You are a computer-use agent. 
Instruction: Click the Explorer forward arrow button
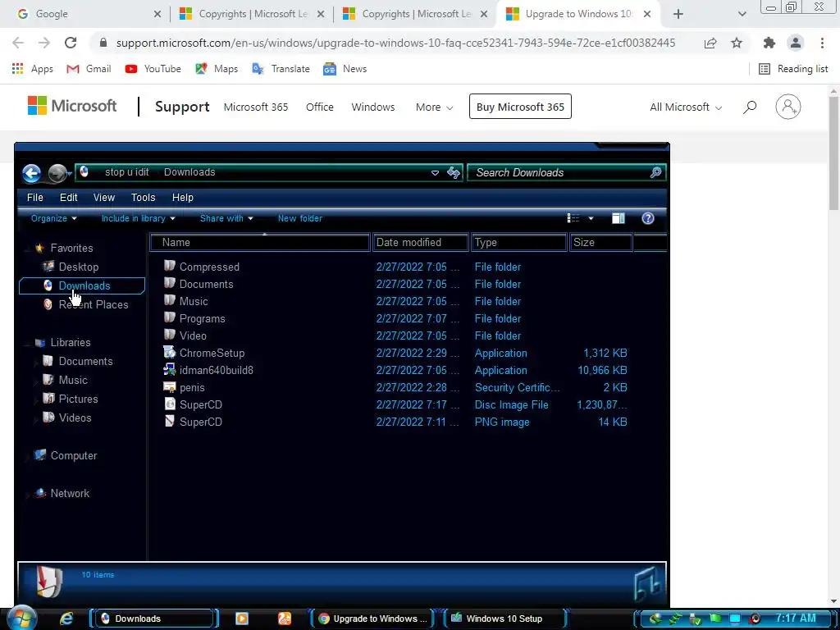[x=57, y=173]
